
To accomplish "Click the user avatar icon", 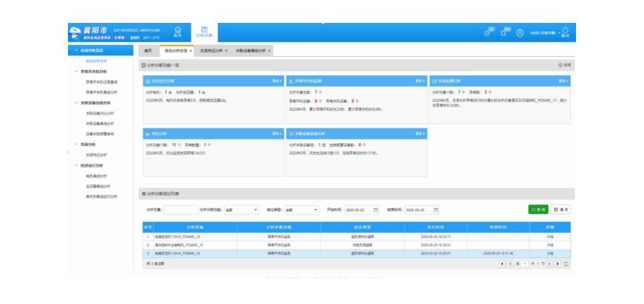I will click(x=520, y=32).
